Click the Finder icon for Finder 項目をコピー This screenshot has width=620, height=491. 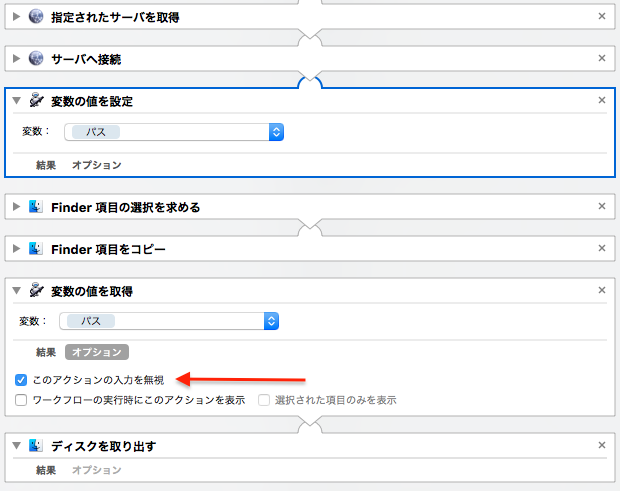tap(37, 248)
